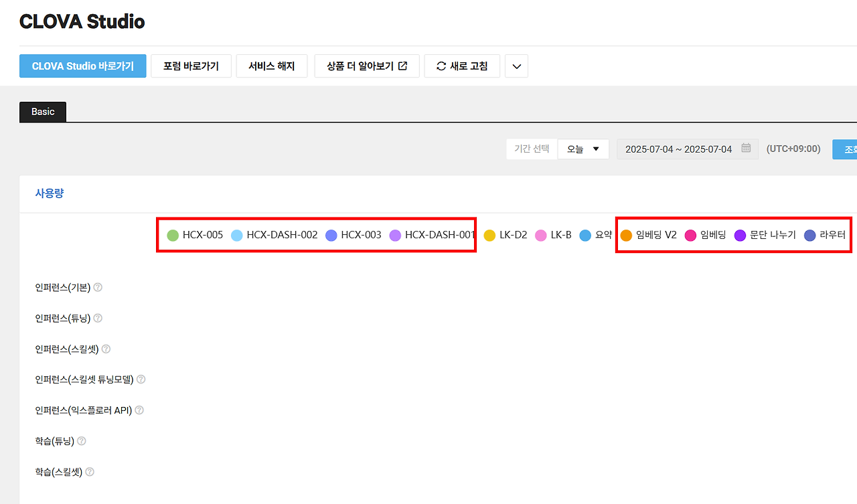
Task: Click the blue 조회 search button
Action: (845, 149)
